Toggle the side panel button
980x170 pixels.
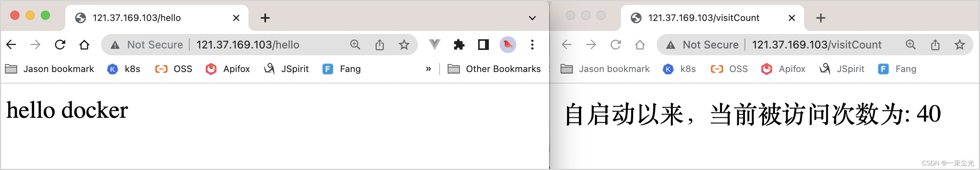(483, 45)
